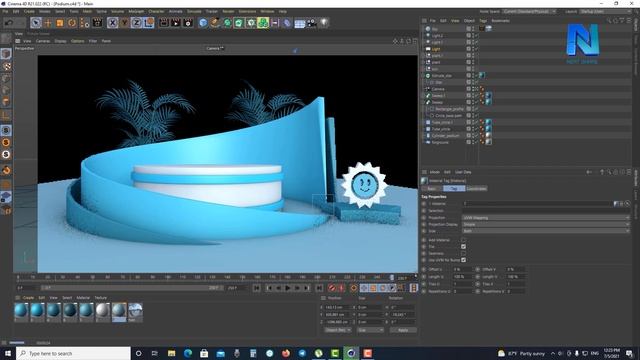Activate the Rotate tool in the toolbar
This screenshot has height=360, width=640.
point(72,23)
